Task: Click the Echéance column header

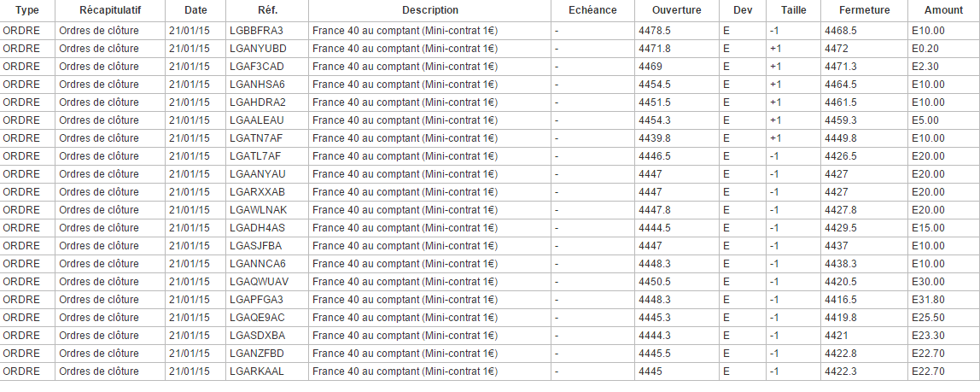Action: coord(592,10)
